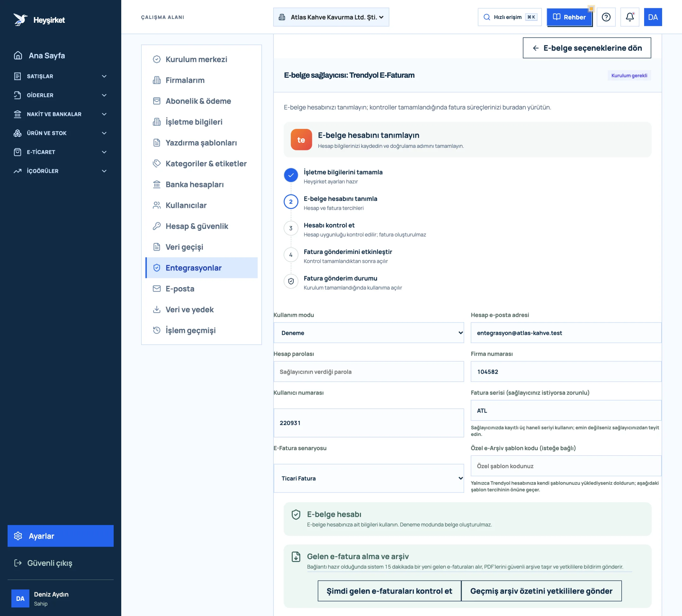
Task: Open İşletme bilgileri settings page
Action: (x=202, y=122)
